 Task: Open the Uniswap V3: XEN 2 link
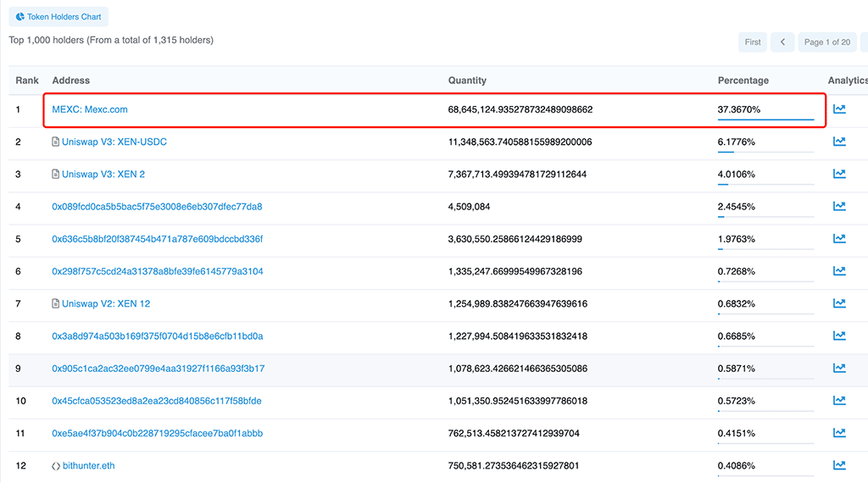(x=103, y=174)
